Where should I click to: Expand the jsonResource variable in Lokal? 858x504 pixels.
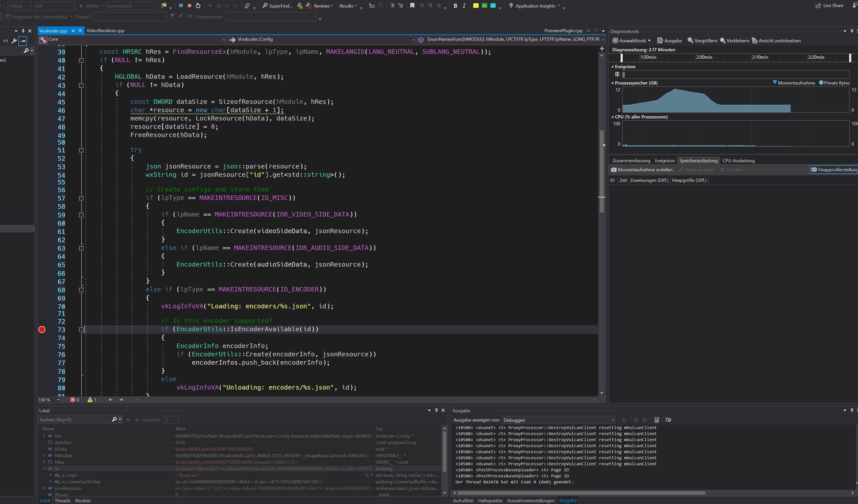coord(44,488)
